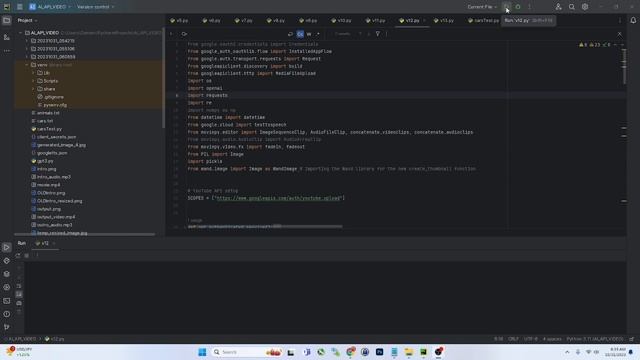The image size is (640, 360).
Task: Toggle soft-wrap in Run console
Action: 19,286
